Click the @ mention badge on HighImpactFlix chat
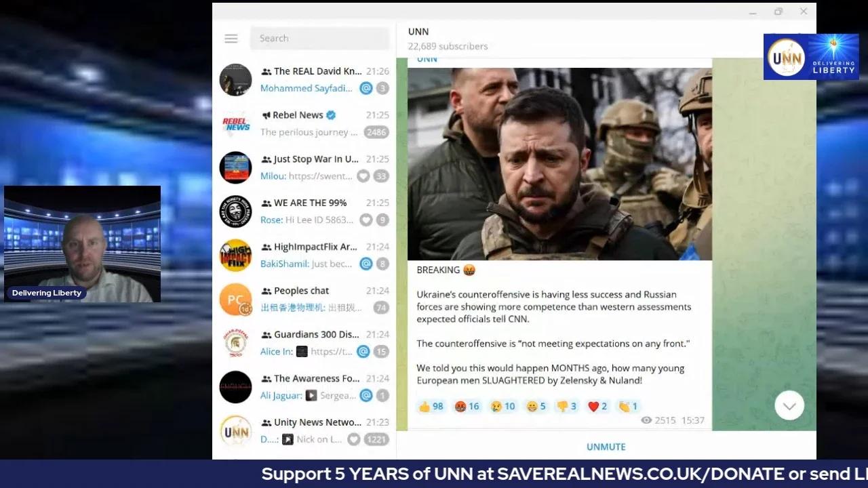This screenshot has height=488, width=868. (366, 264)
